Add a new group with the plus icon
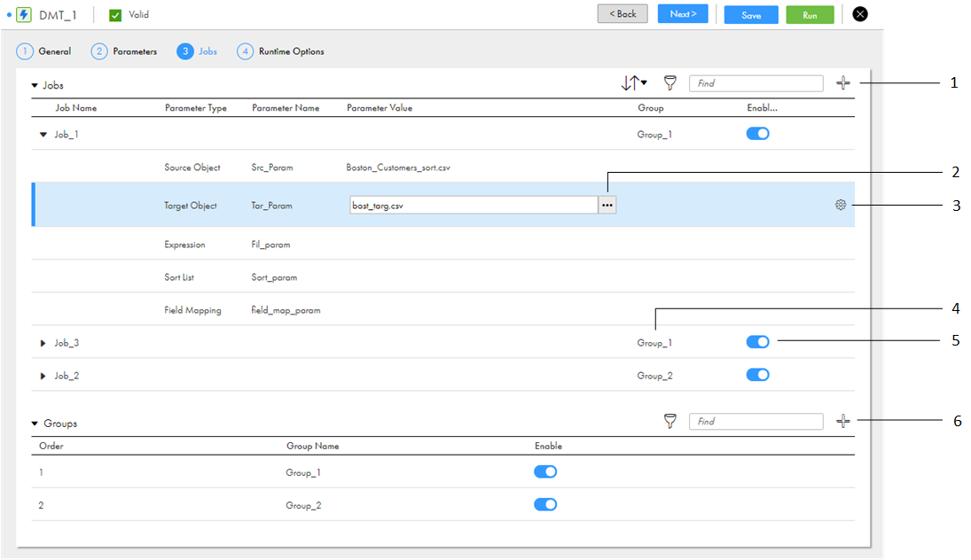 842,421
